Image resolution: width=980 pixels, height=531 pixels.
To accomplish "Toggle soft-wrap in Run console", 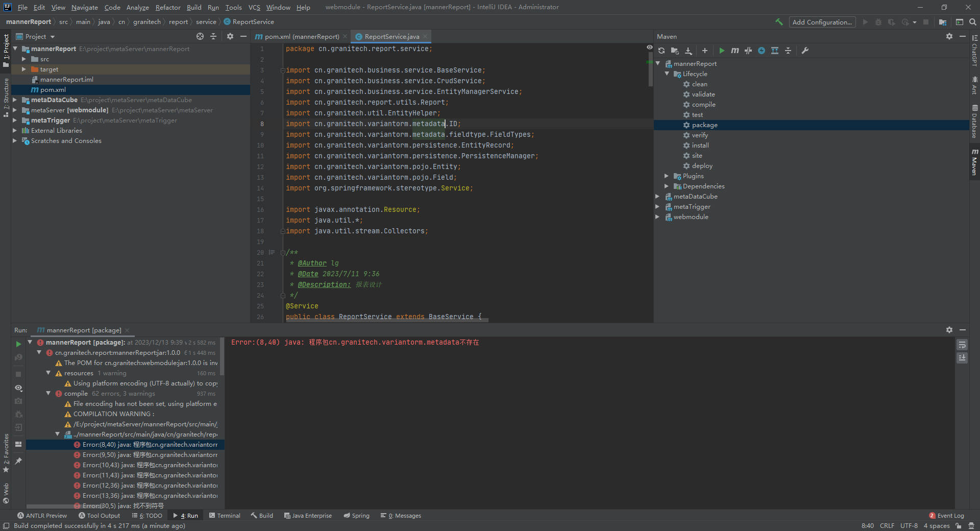I will point(962,345).
